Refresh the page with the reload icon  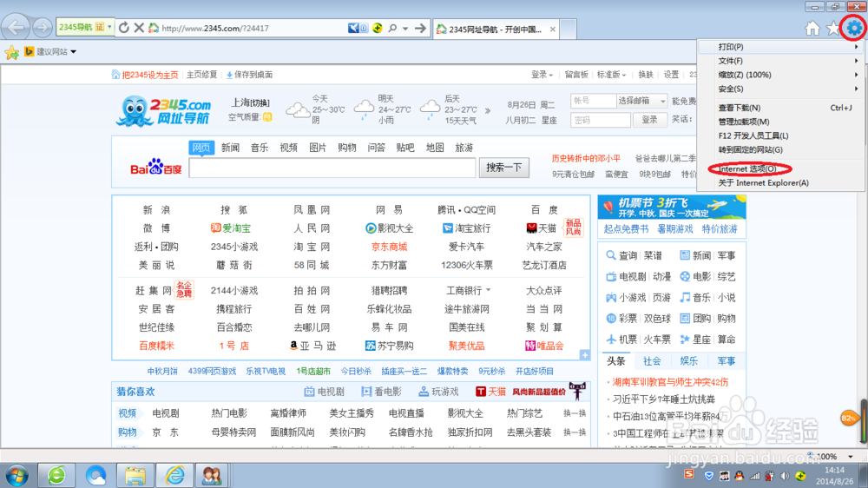[x=124, y=28]
